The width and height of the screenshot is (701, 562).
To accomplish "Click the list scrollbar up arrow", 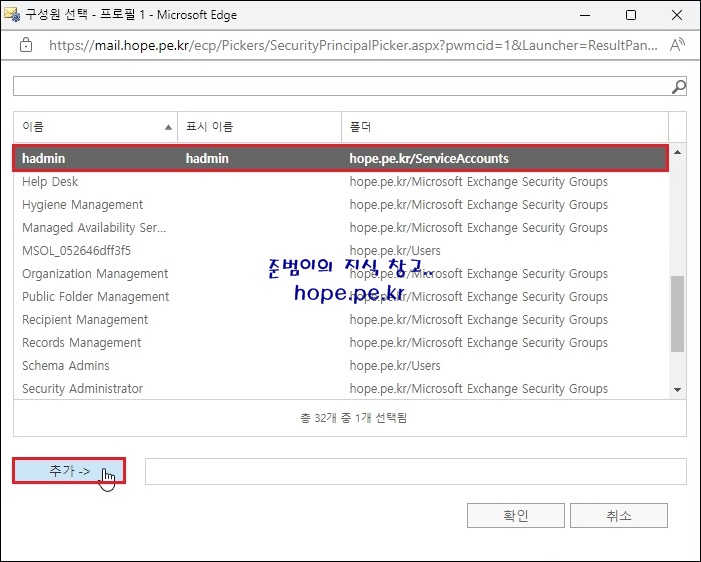I will [677, 152].
